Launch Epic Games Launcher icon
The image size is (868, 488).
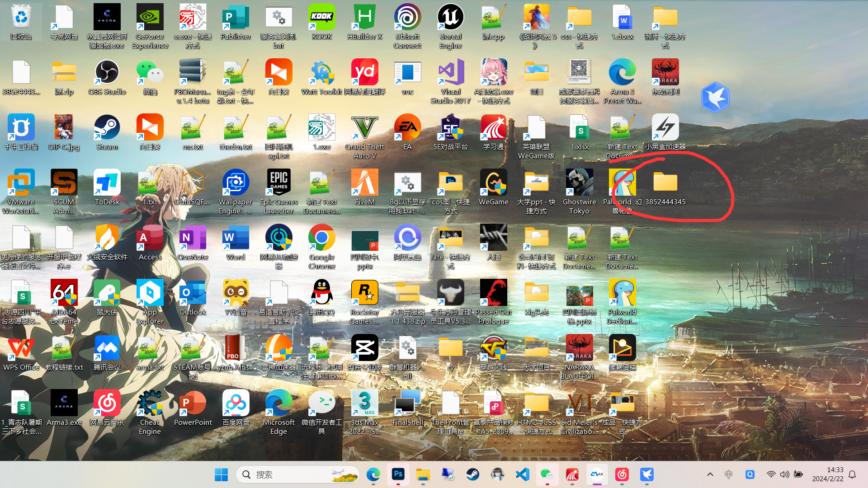coord(278,192)
